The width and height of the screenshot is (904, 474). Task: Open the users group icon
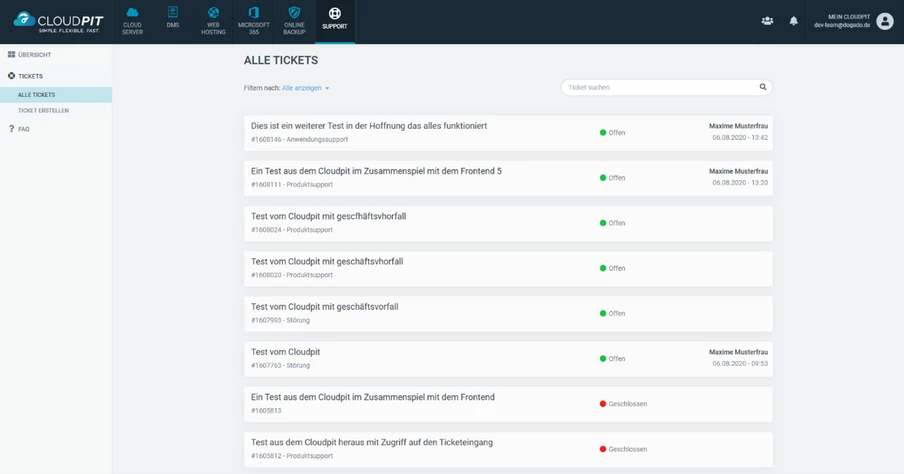point(767,21)
